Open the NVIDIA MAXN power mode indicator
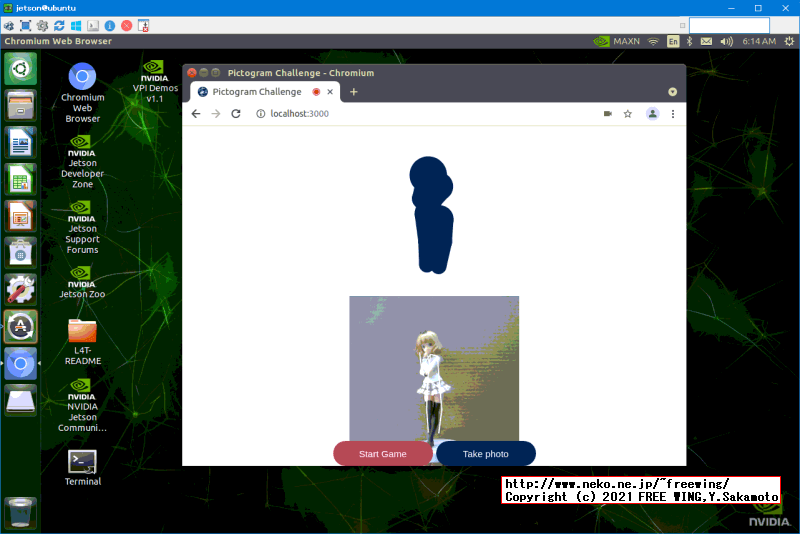800x534 pixels. (x=616, y=41)
